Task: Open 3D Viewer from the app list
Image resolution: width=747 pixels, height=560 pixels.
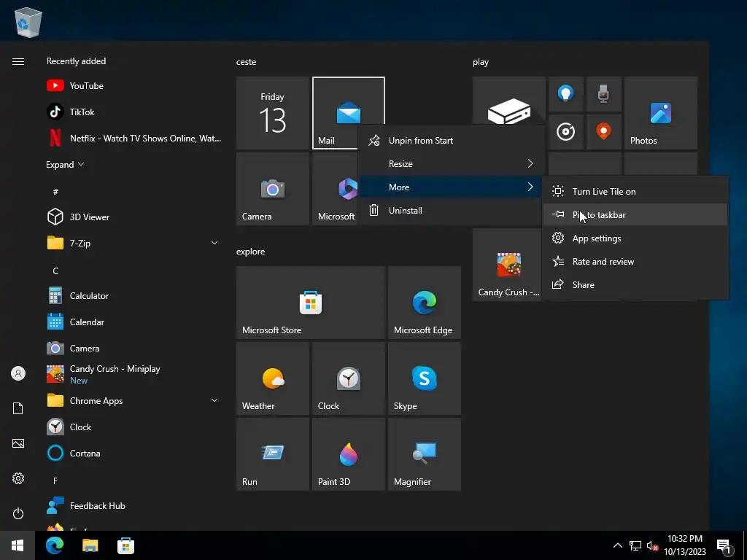Action: coord(133,217)
